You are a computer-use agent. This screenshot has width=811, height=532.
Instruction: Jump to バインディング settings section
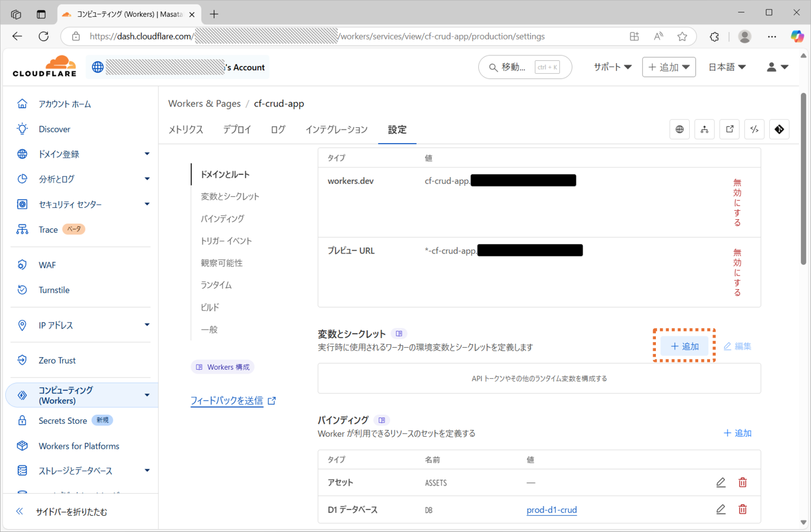click(x=222, y=219)
